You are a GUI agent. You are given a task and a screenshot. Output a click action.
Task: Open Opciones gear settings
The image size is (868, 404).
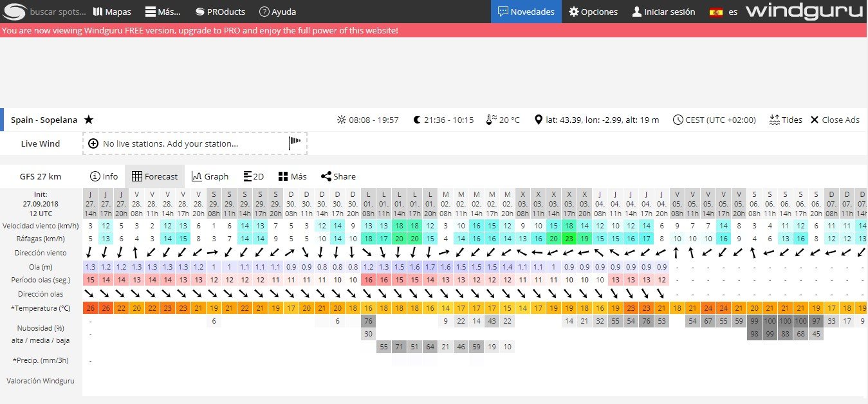pyautogui.click(x=593, y=12)
